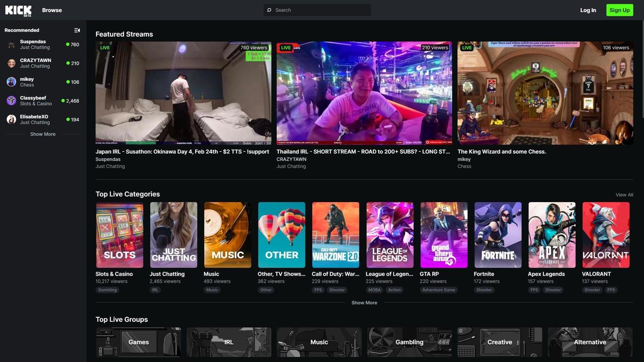This screenshot has height=362, width=644.
Task: Select the Gambling tag under Slots & Casino
Action: (x=107, y=290)
